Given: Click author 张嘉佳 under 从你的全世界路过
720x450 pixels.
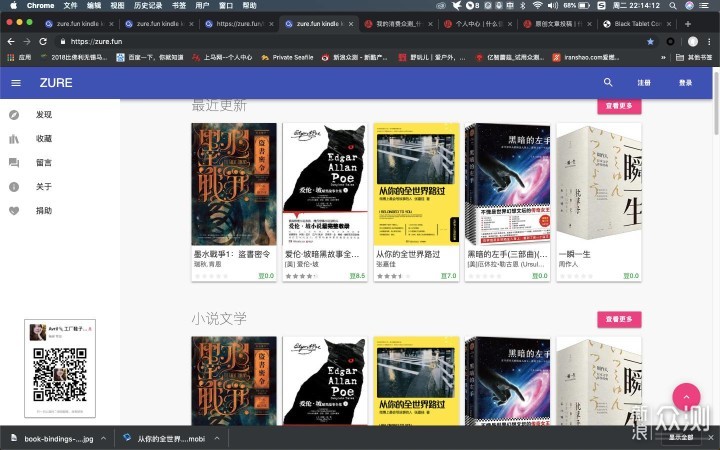Looking at the screenshot, I should coord(386,264).
